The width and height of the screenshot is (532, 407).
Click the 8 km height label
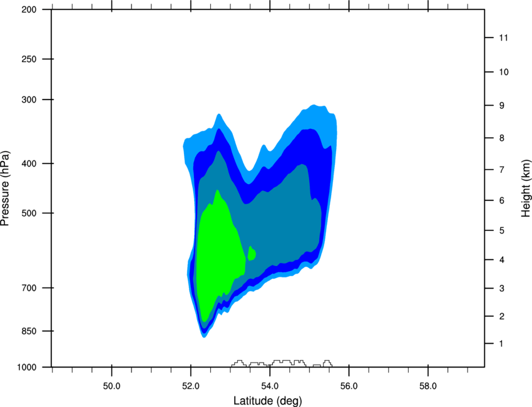click(502, 138)
